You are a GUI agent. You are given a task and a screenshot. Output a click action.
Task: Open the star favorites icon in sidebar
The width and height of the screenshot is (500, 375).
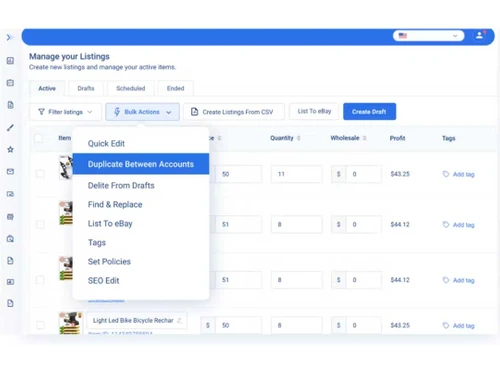(10, 149)
